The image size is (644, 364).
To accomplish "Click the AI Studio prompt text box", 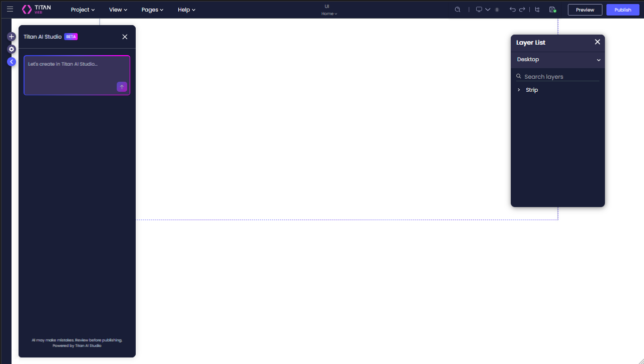I will point(77,75).
